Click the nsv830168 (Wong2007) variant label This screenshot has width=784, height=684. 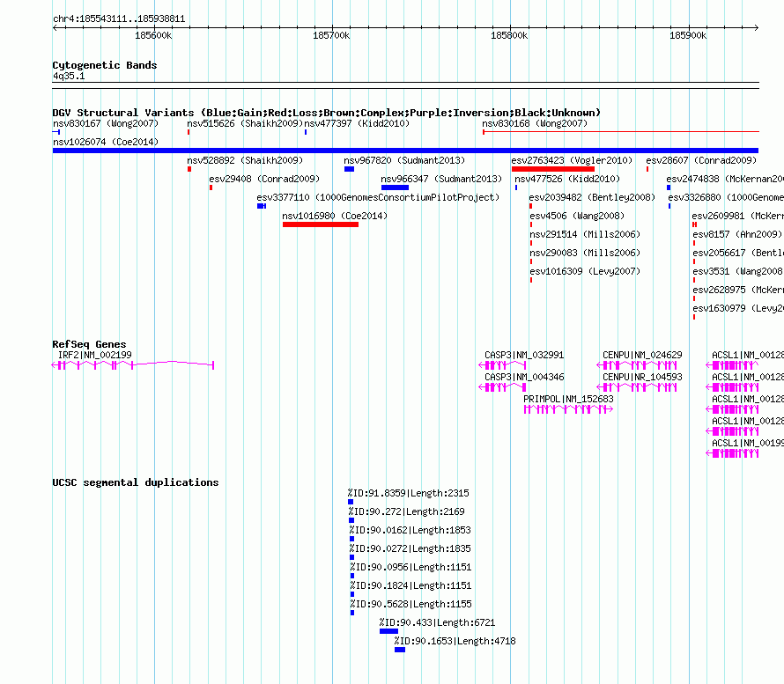pos(535,123)
